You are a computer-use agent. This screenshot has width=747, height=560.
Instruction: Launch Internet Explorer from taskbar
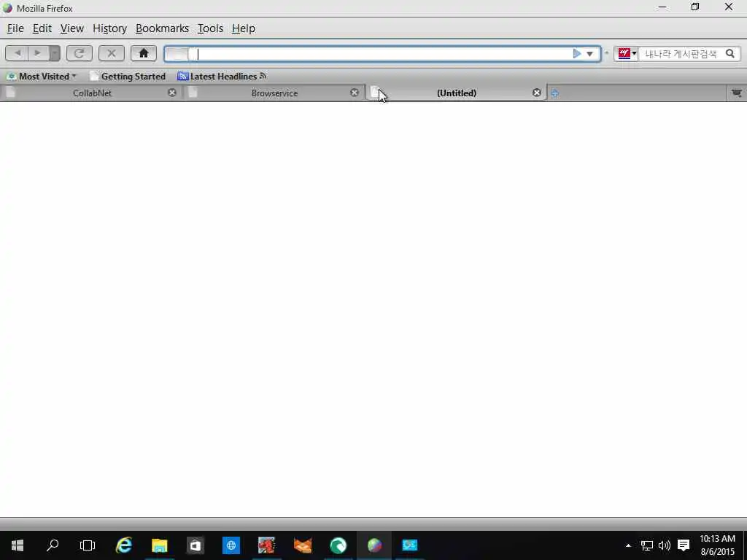point(124,545)
